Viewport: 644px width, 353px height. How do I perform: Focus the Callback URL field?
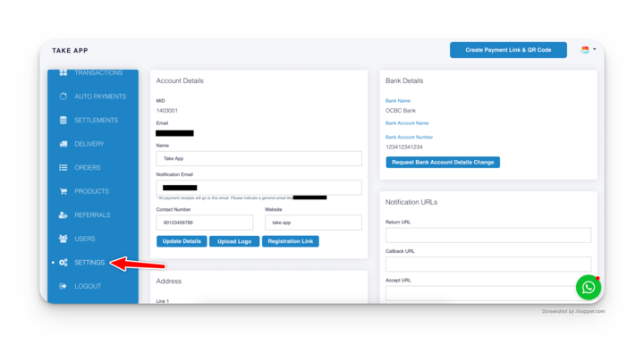pyautogui.click(x=488, y=265)
